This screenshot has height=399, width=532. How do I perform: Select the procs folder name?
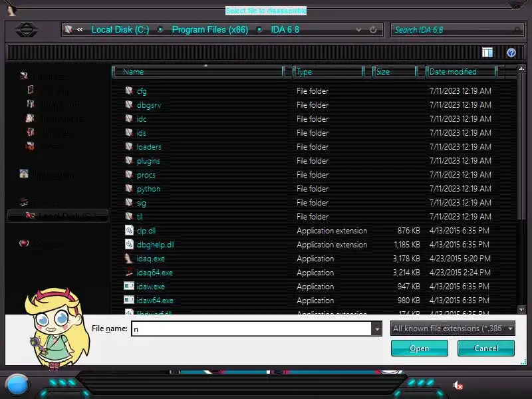(x=146, y=175)
